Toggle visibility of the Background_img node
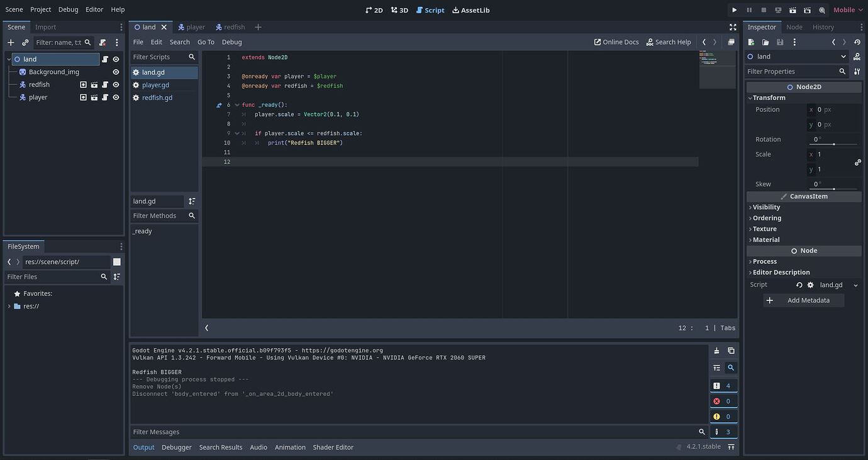This screenshot has height=460, width=868. [115, 71]
